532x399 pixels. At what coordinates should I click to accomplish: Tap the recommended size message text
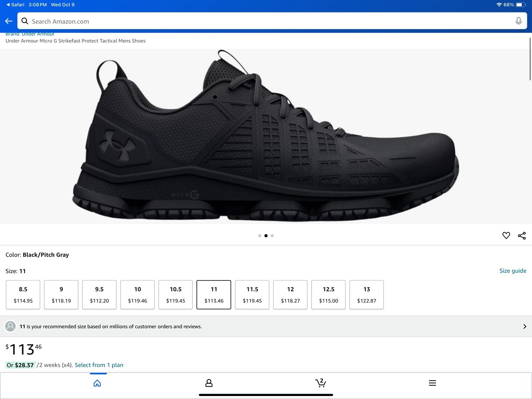[x=111, y=326]
